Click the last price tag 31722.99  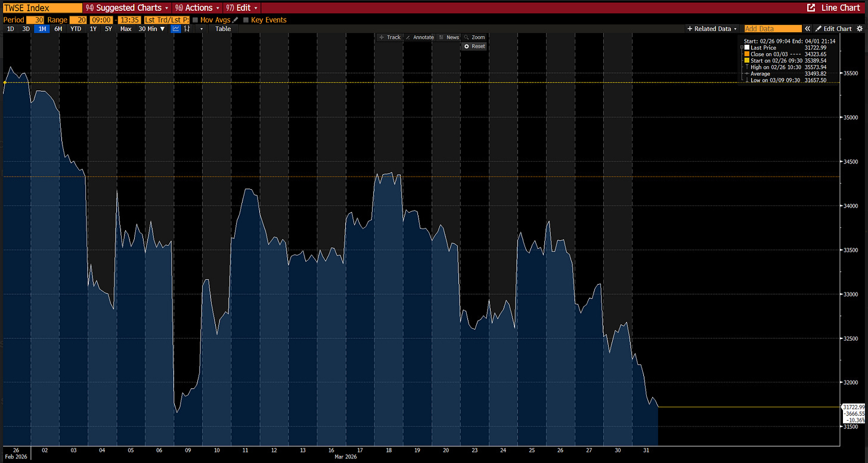[853, 407]
